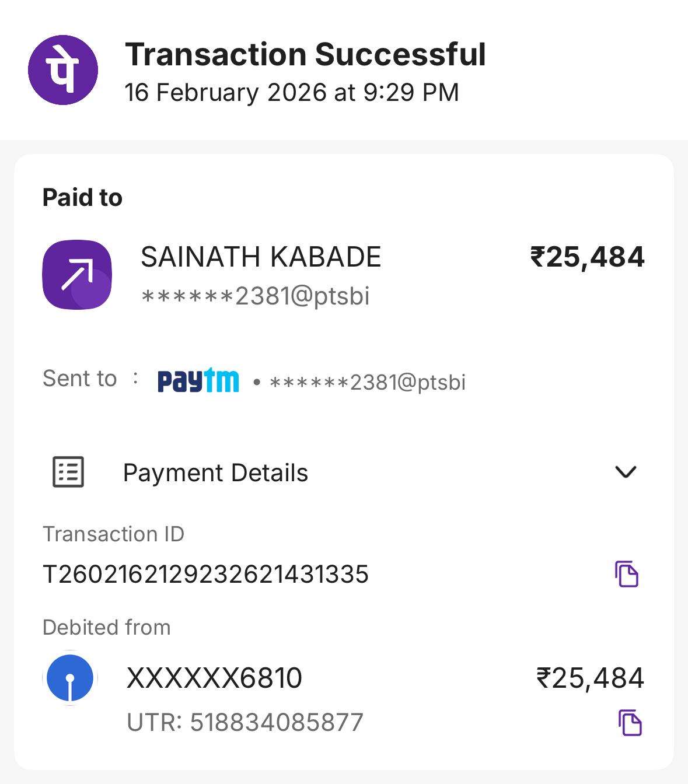Click the PhonePe logo in the header
The image size is (688, 784).
tap(63, 71)
